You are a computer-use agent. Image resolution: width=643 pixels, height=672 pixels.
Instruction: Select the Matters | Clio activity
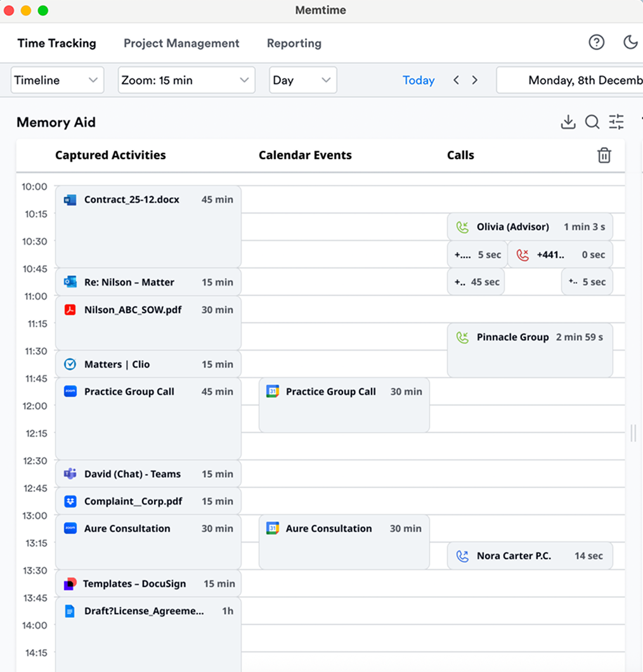[x=148, y=365]
